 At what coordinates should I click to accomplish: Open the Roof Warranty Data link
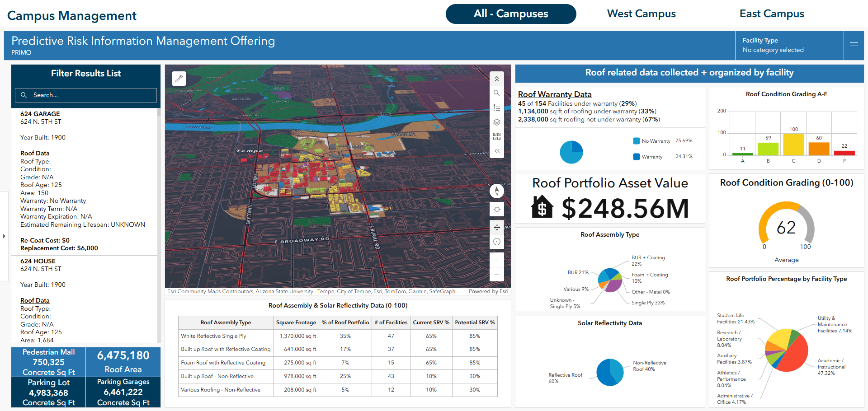point(555,94)
